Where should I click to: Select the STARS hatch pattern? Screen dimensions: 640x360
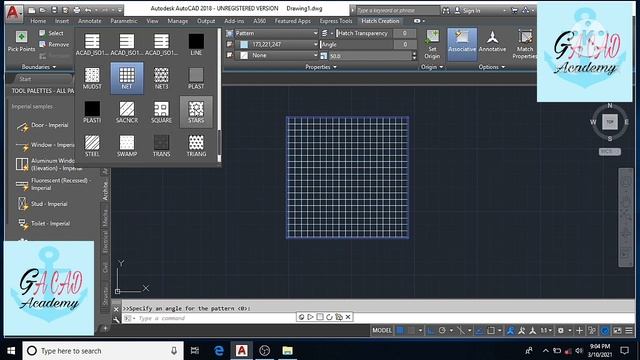point(196,112)
